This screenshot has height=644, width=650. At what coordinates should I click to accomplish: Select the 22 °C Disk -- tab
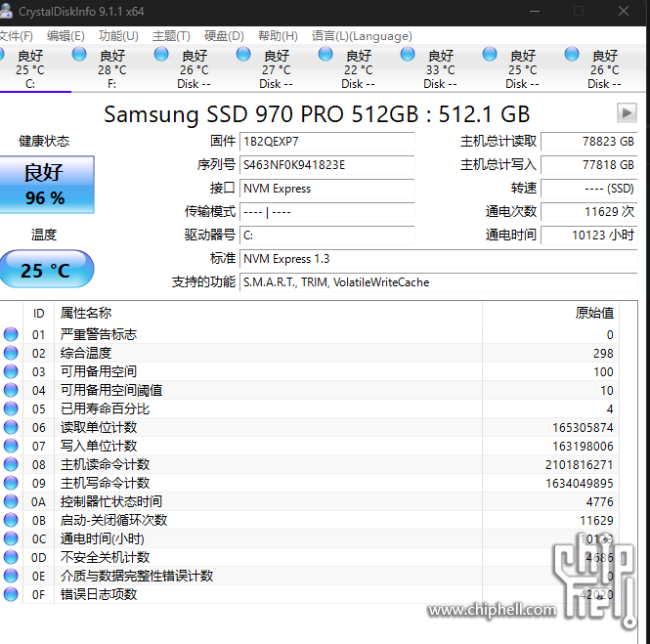pyautogui.click(x=358, y=69)
